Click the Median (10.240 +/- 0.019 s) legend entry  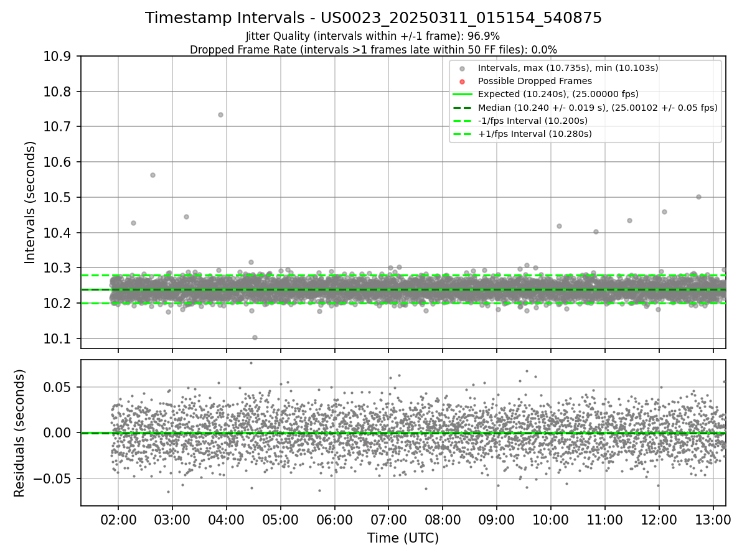click(x=598, y=108)
